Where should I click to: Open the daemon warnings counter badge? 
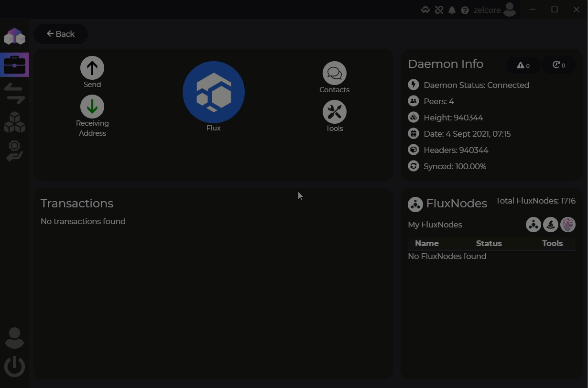pos(523,65)
